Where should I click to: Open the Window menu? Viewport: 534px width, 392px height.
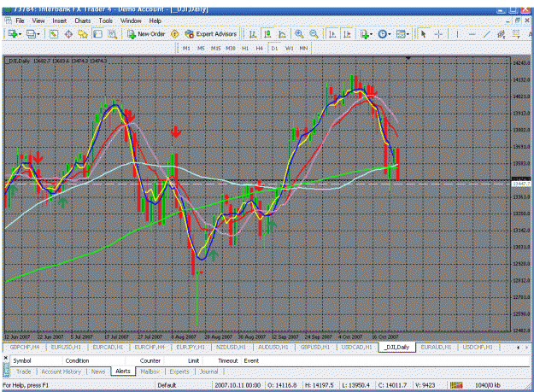(131, 20)
